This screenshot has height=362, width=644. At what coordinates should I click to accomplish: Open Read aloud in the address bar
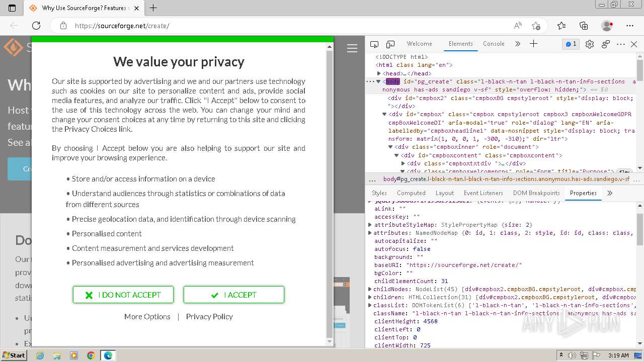(518, 26)
